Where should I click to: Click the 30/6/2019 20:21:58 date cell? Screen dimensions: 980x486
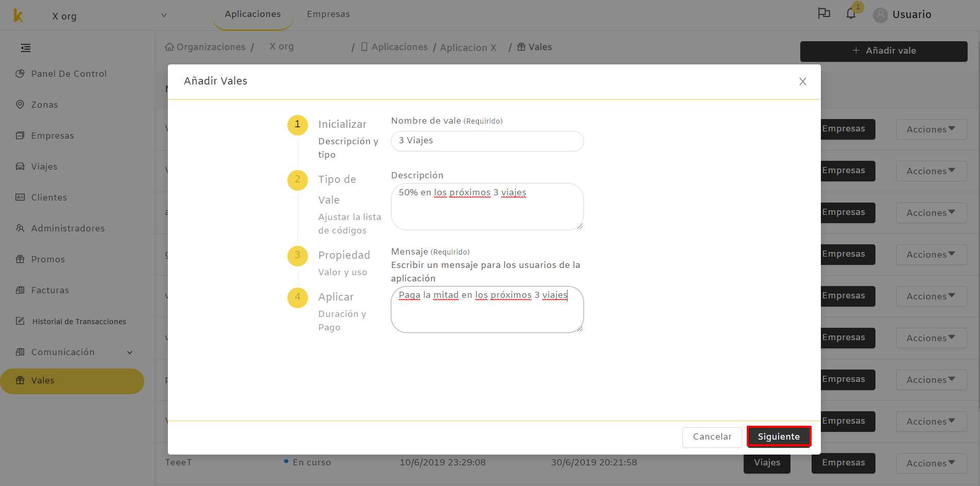click(x=594, y=463)
